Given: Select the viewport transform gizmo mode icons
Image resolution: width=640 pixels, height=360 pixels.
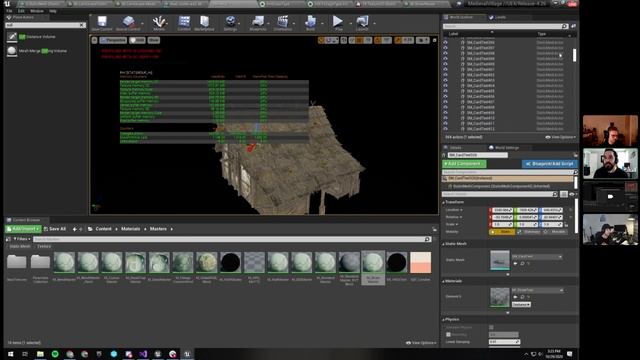Looking at the screenshot, I should pyautogui.click(x=329, y=40).
